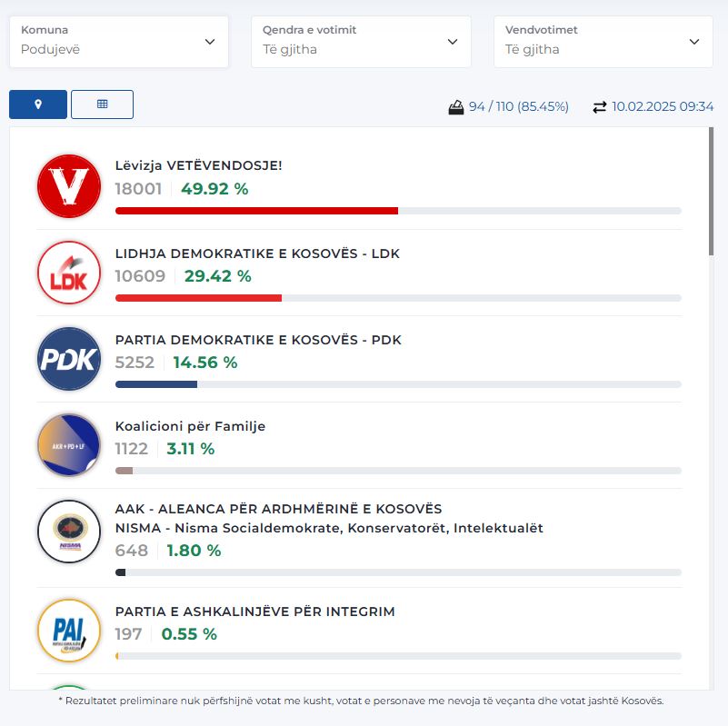Open the Komuna dropdown showing Podujevë
Image resolution: width=728 pixels, height=726 pixels.
119,42
